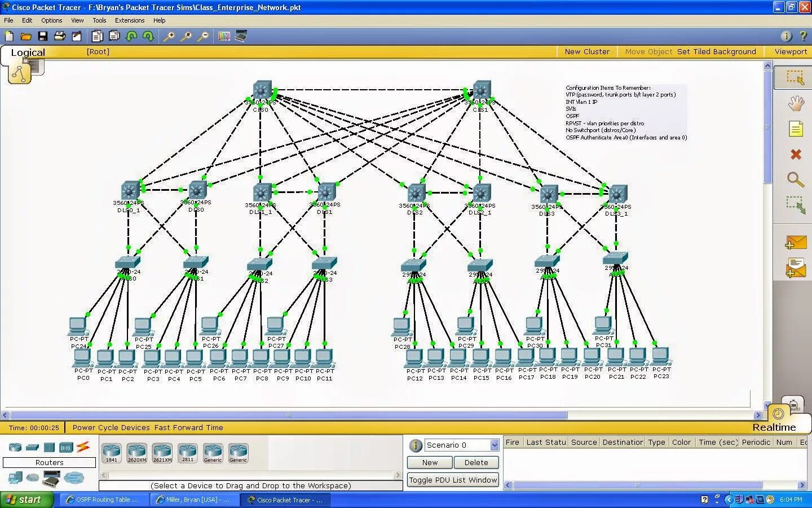Click the OSPF Routing Table taskbar item

click(x=104, y=500)
